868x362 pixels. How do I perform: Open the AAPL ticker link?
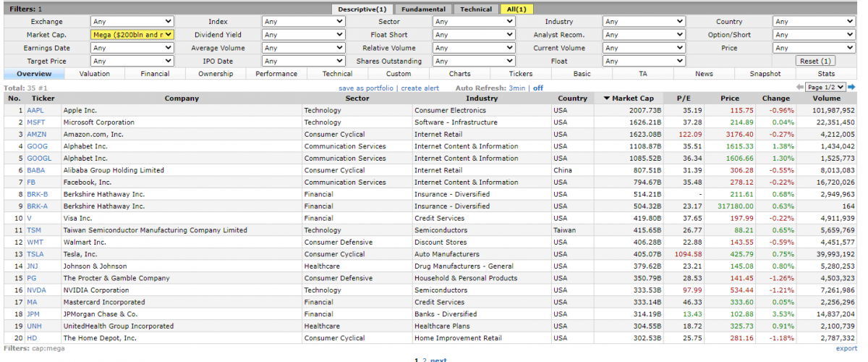35,111
